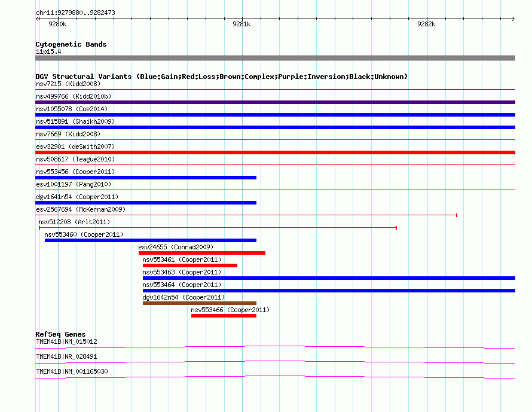532x412 pixels.
Task: Open the esv1001197 (Pang2010) variant label
Action: (74, 184)
